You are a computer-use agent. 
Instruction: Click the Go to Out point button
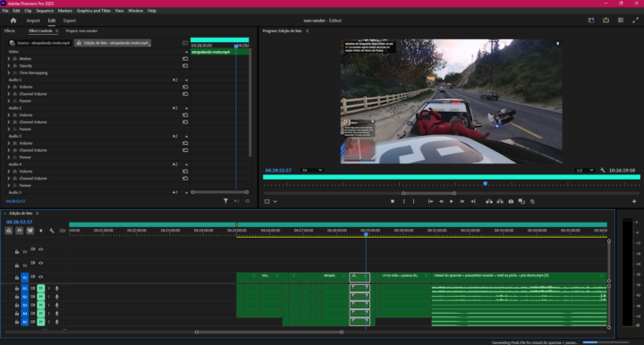473,201
